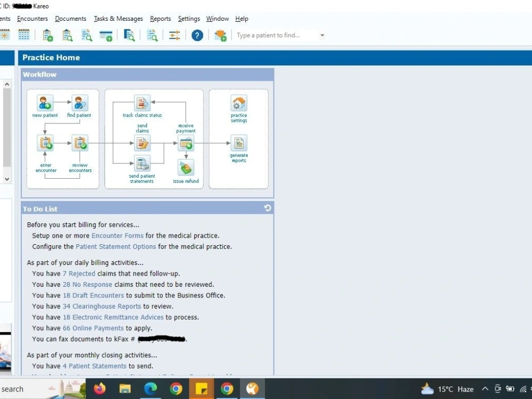Open the 28 No Response link
Viewport: 532px width, 399px height.
88,284
